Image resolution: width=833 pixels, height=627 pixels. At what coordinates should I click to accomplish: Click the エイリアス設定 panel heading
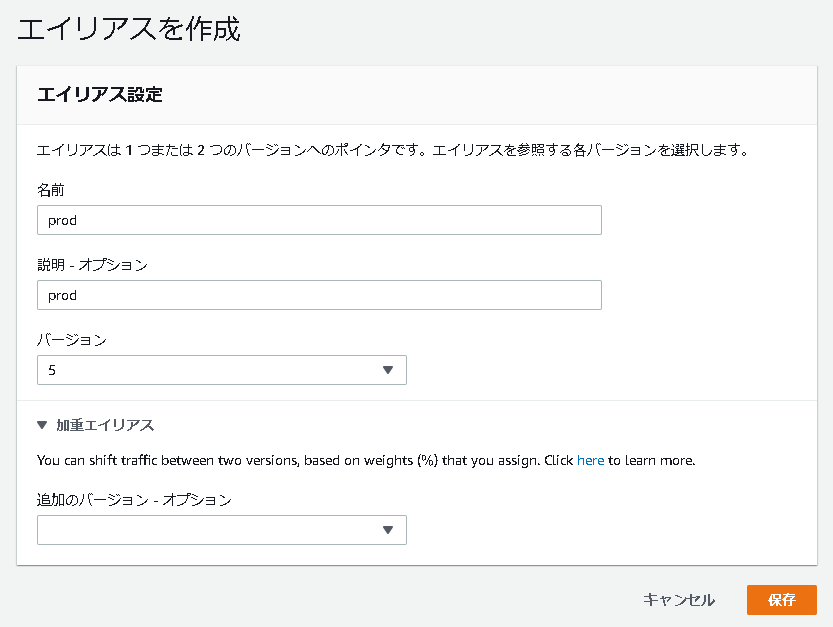[100, 95]
